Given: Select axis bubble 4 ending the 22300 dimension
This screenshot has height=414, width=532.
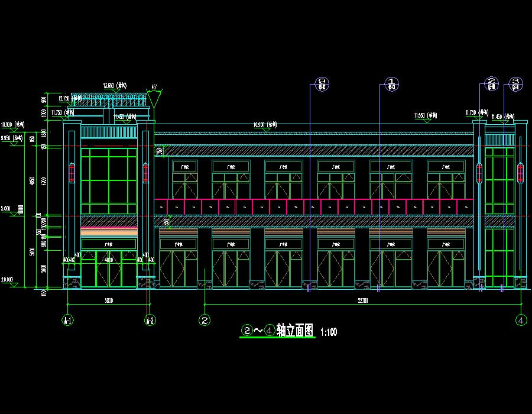Looking at the screenshot, I should click(521, 320).
